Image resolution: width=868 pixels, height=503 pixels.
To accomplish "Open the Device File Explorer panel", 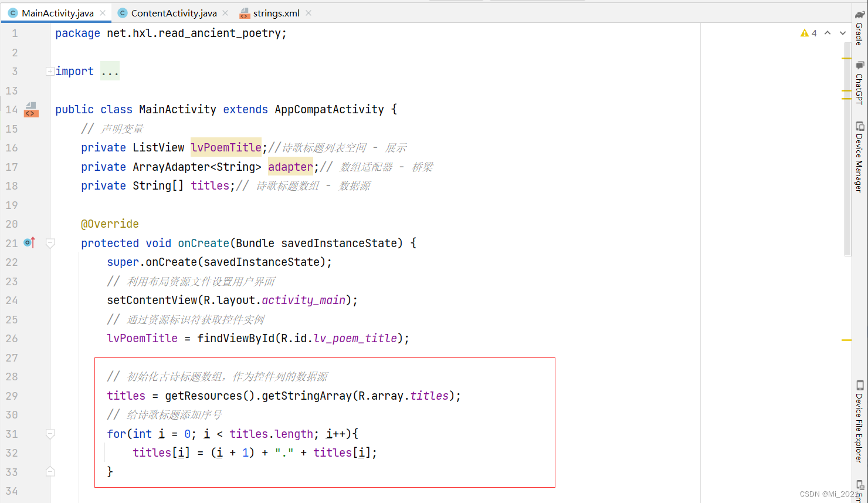I will pos(859,421).
